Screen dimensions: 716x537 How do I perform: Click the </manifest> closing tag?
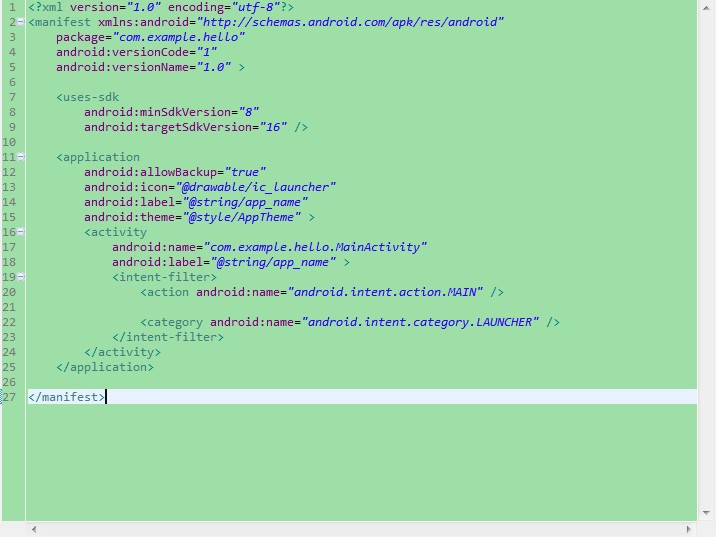click(67, 397)
